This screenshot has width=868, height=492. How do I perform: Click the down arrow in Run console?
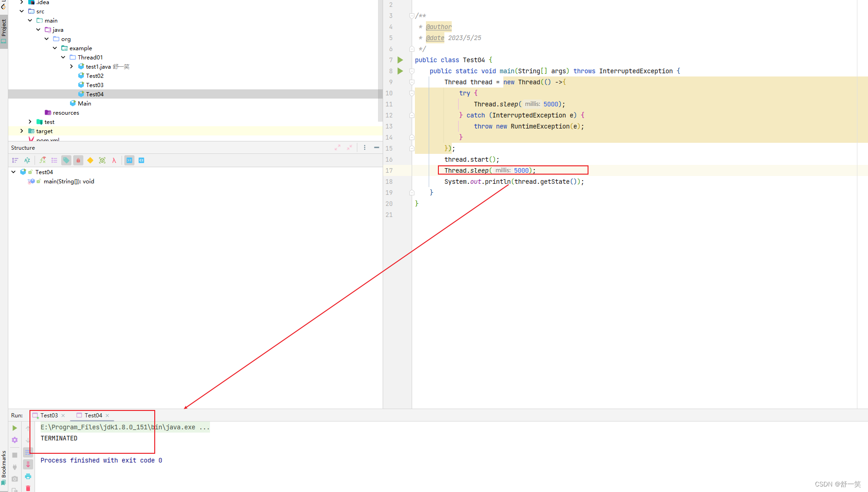pos(28,440)
